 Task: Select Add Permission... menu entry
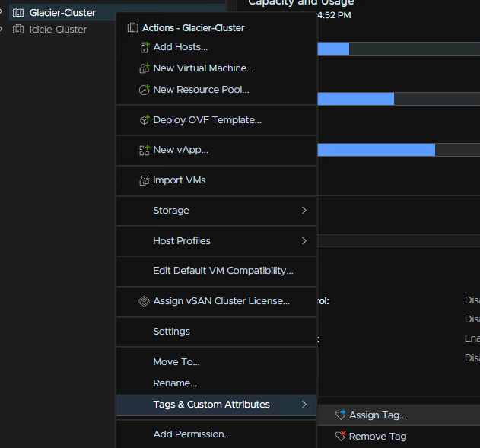pos(217,434)
